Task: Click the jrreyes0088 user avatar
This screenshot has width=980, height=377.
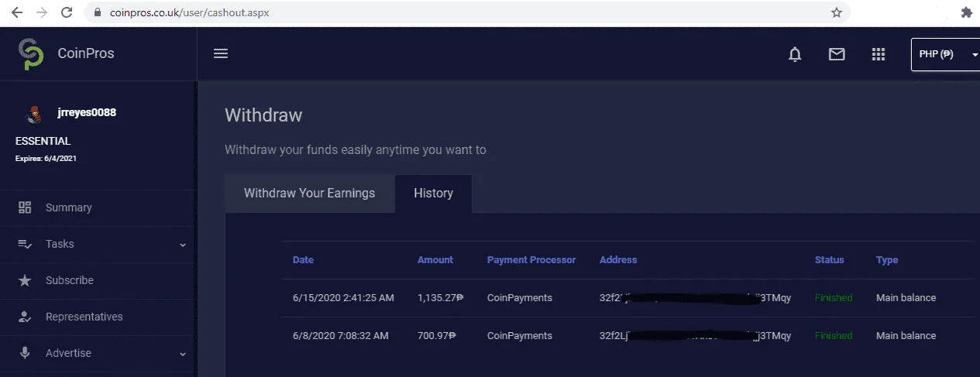Action: (x=33, y=114)
